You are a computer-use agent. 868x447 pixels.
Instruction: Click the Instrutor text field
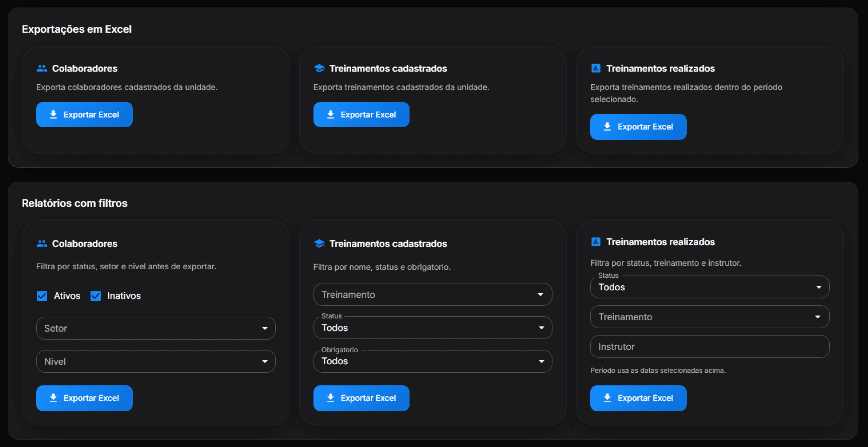click(x=710, y=347)
